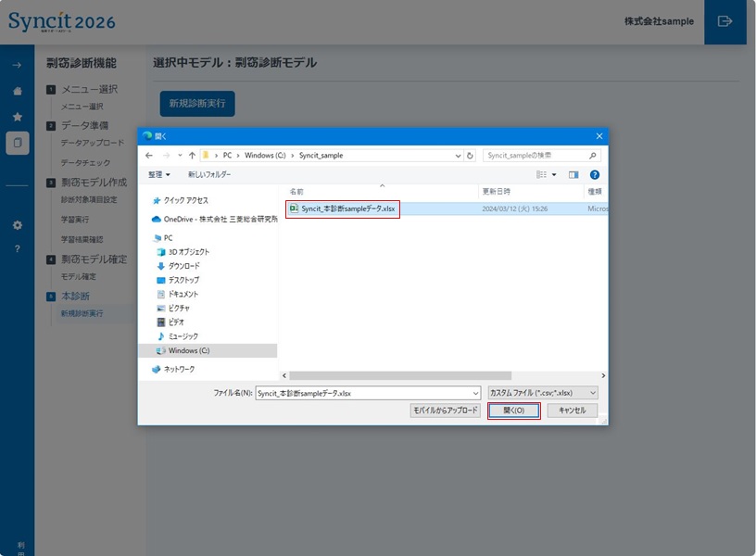Open the star favorites icon in sidebar

tap(17, 117)
